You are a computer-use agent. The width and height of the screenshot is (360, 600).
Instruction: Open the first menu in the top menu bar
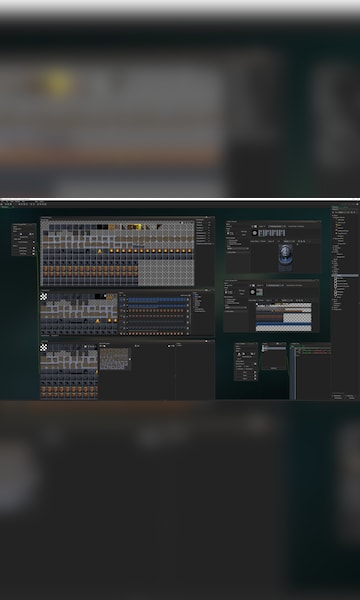point(2,201)
